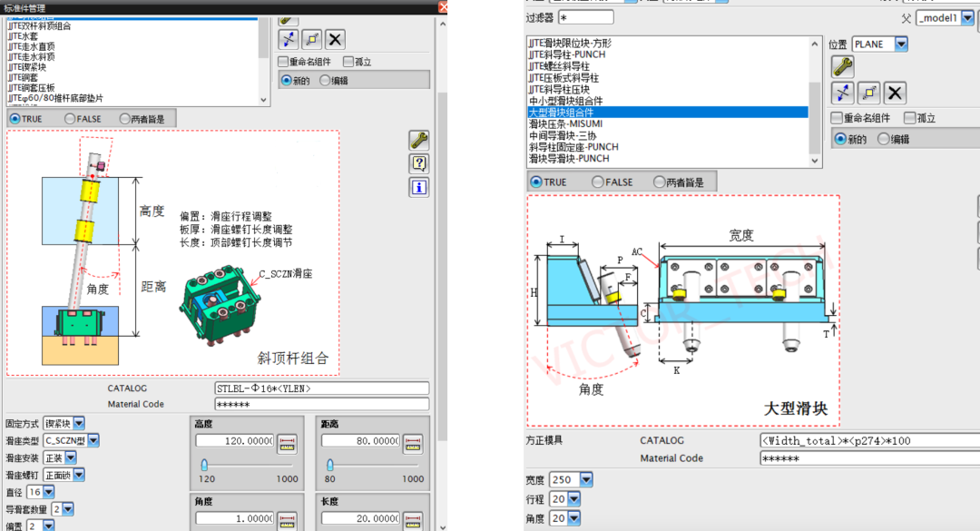Click the X cancel icon in the right panel
The image size is (980, 531).
[x=893, y=93]
